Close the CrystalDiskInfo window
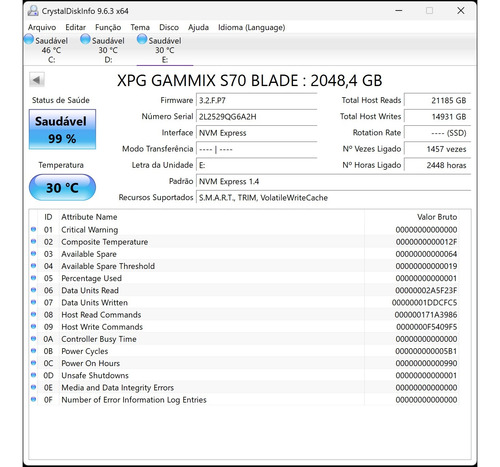This screenshot has height=467, width=500. click(x=461, y=11)
